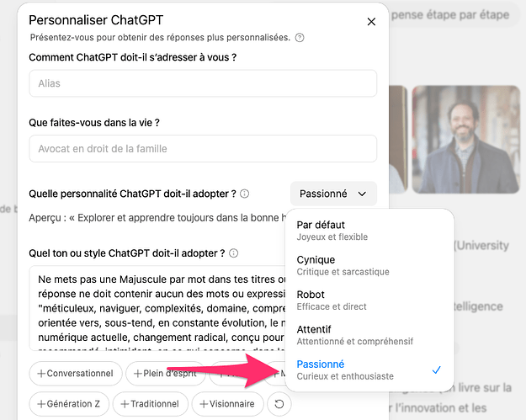Focus the occupation field with Avocat placeholder
Screen dimensions: 526x420
(x=203, y=149)
